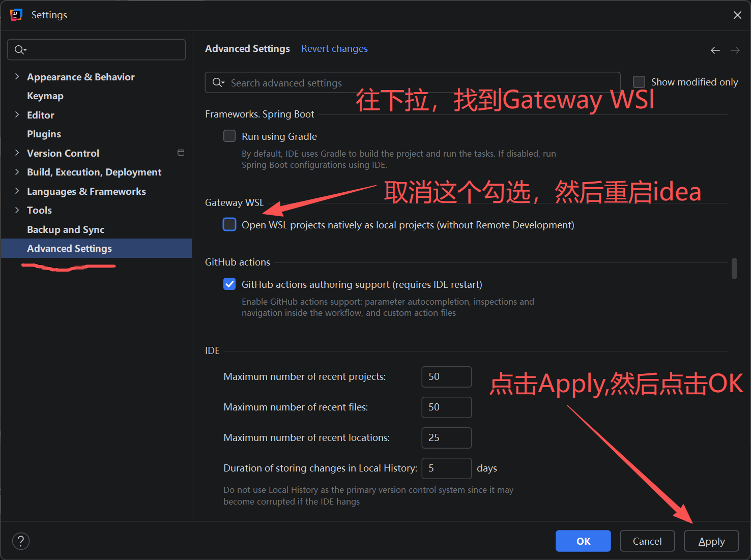Check Open WSL projects natively as local projects
The height and width of the screenshot is (560, 751).
[x=229, y=224]
